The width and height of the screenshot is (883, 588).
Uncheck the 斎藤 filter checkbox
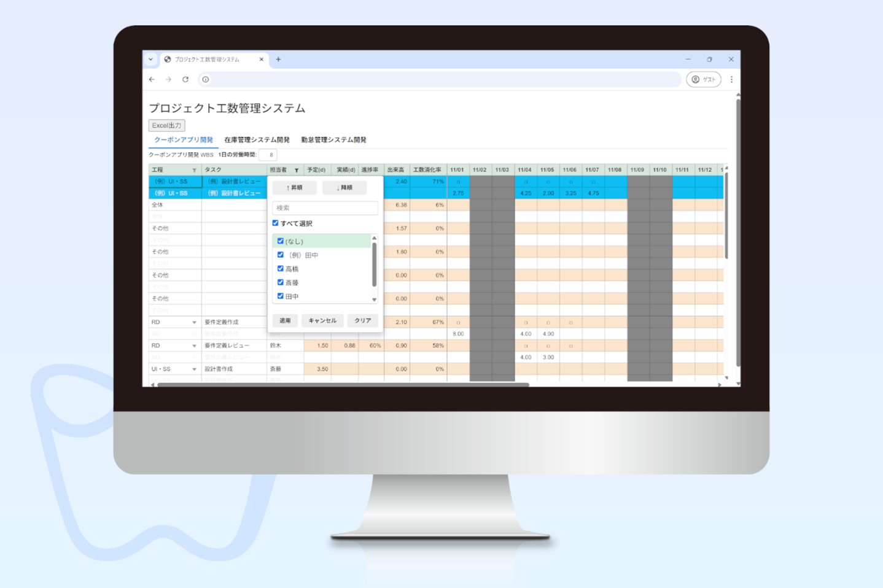(281, 282)
